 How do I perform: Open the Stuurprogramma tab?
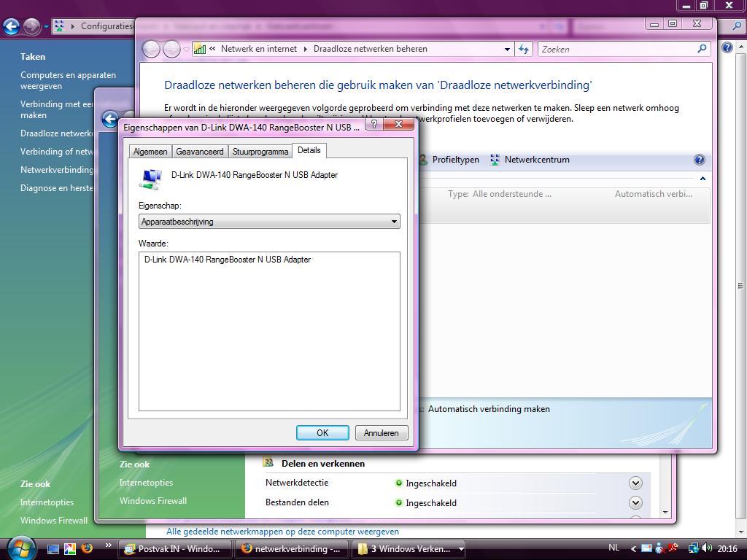tap(260, 152)
